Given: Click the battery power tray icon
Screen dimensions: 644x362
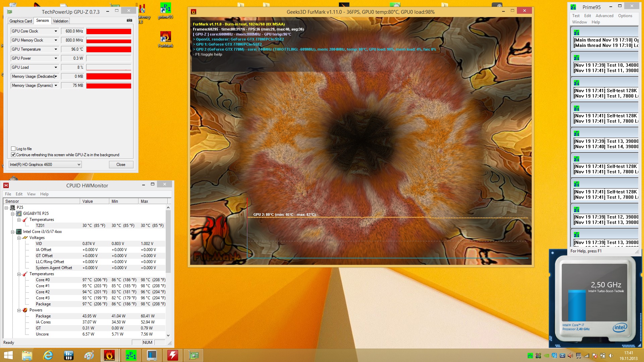Looking at the screenshot, I should tap(603, 356).
